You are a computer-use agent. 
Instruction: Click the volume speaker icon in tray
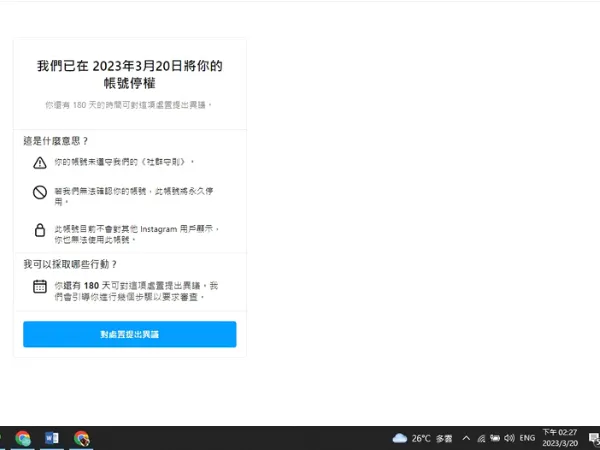click(x=509, y=438)
